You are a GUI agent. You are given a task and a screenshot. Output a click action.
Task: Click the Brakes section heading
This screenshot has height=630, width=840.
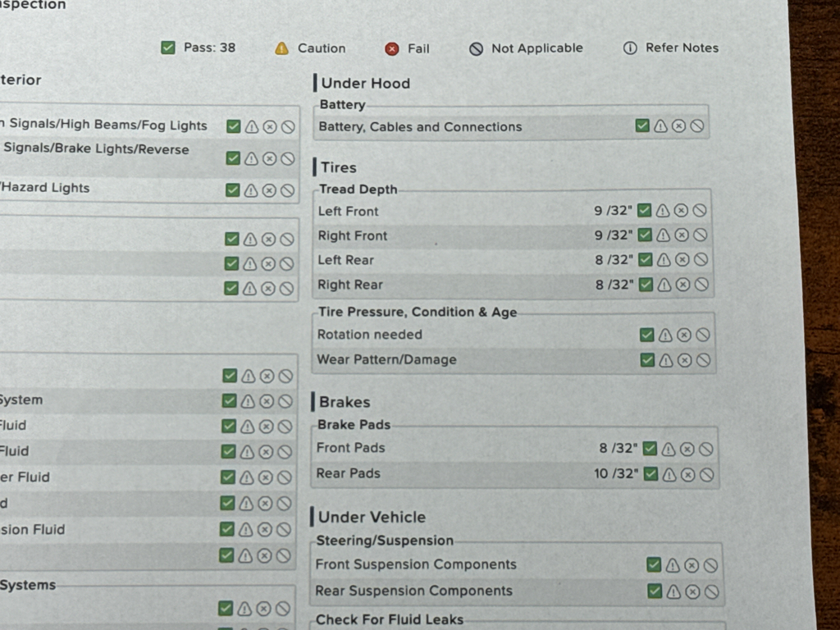[x=345, y=402]
